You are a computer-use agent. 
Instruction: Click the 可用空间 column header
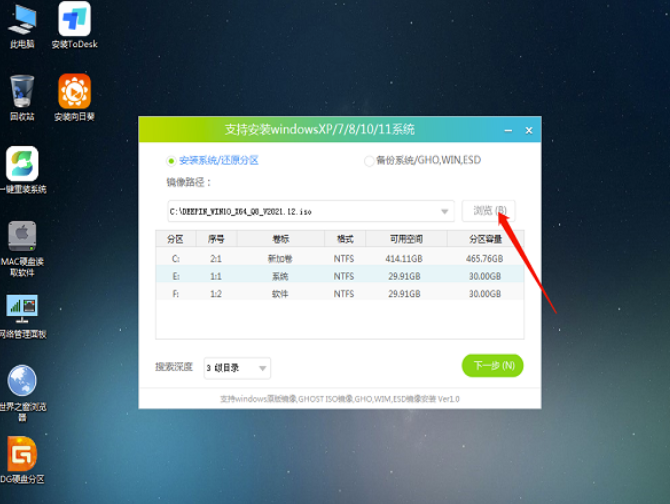406,239
